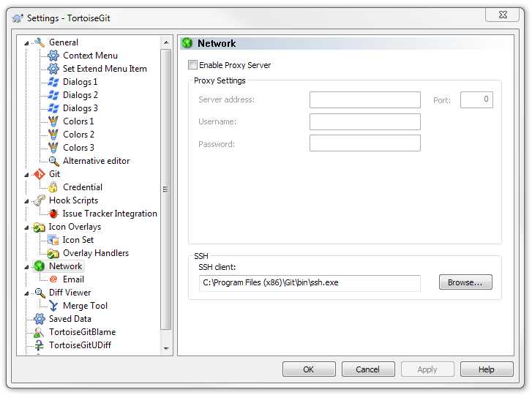Click the tree scrollbar up arrow
532x395 pixels.
(166, 42)
